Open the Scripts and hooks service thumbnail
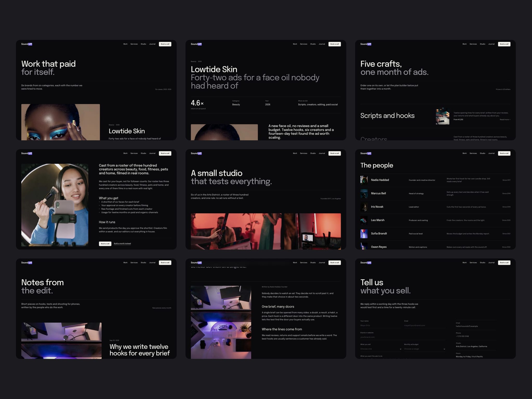 (x=442, y=116)
